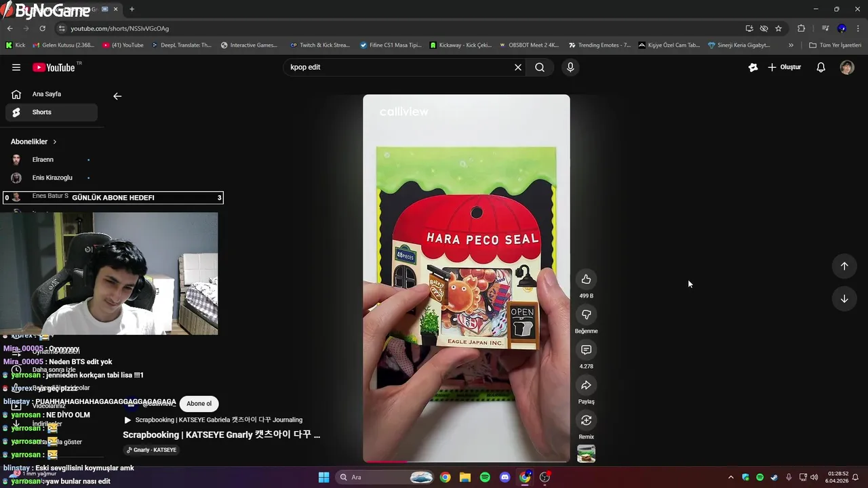Open Trending Emotes bookmark
868x488 pixels.
[599, 45]
